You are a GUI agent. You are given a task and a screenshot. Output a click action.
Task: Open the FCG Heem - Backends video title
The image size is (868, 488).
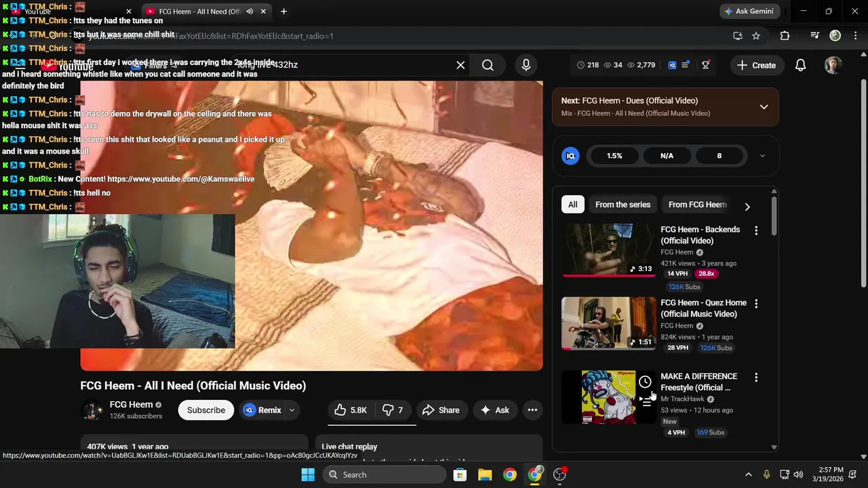[x=701, y=235]
